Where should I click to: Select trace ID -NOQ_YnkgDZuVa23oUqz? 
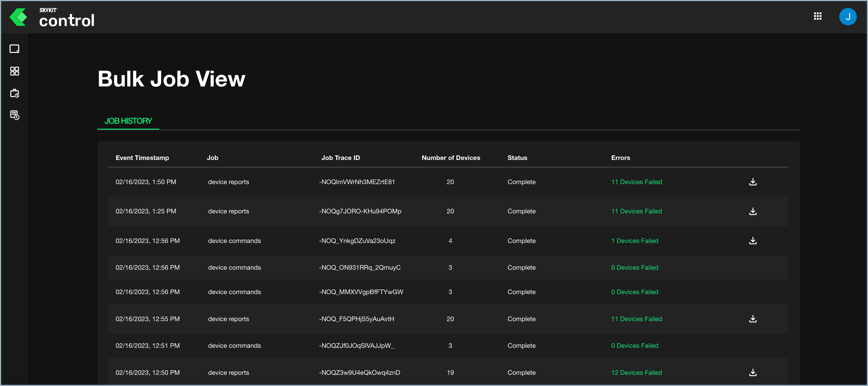357,241
